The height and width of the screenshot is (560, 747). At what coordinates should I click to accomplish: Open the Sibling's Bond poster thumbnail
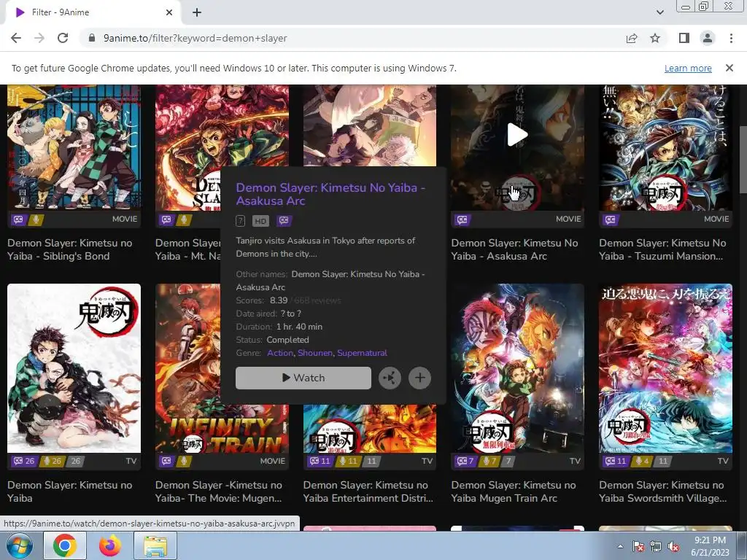[74, 147]
